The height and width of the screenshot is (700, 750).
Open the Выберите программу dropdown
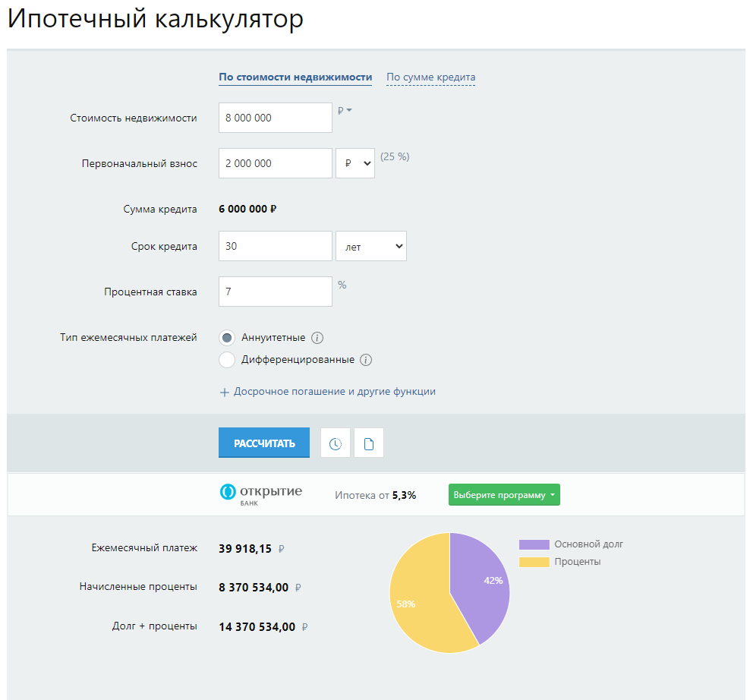(504, 495)
